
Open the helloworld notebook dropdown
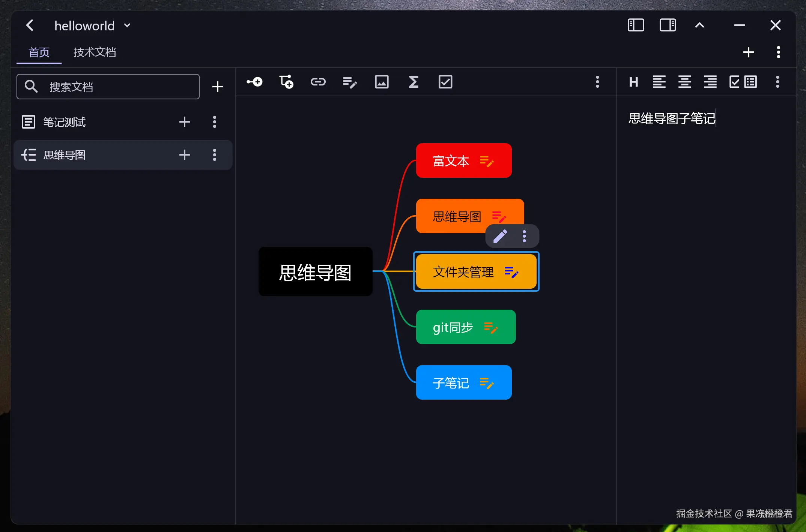point(127,25)
